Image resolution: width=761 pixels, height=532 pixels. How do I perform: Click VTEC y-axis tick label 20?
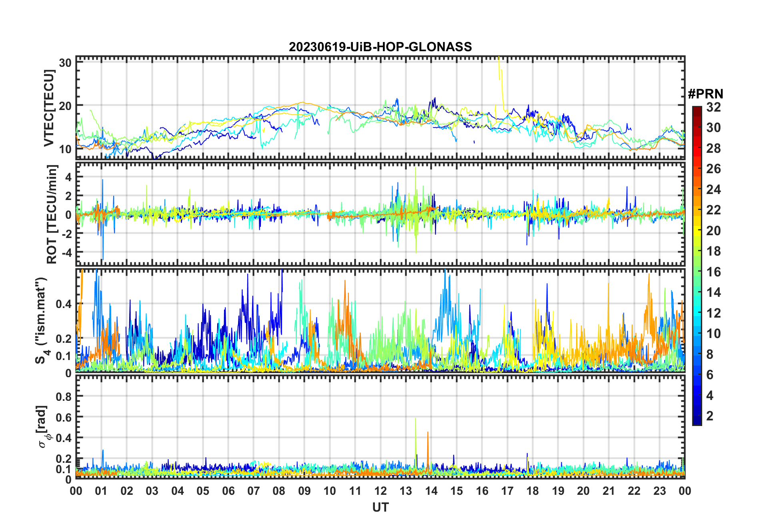pos(65,106)
